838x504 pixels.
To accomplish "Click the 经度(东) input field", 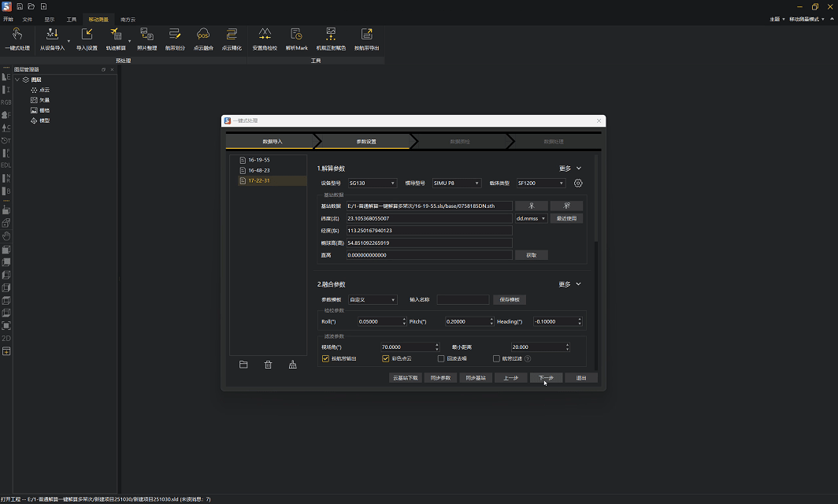I will 428,231.
